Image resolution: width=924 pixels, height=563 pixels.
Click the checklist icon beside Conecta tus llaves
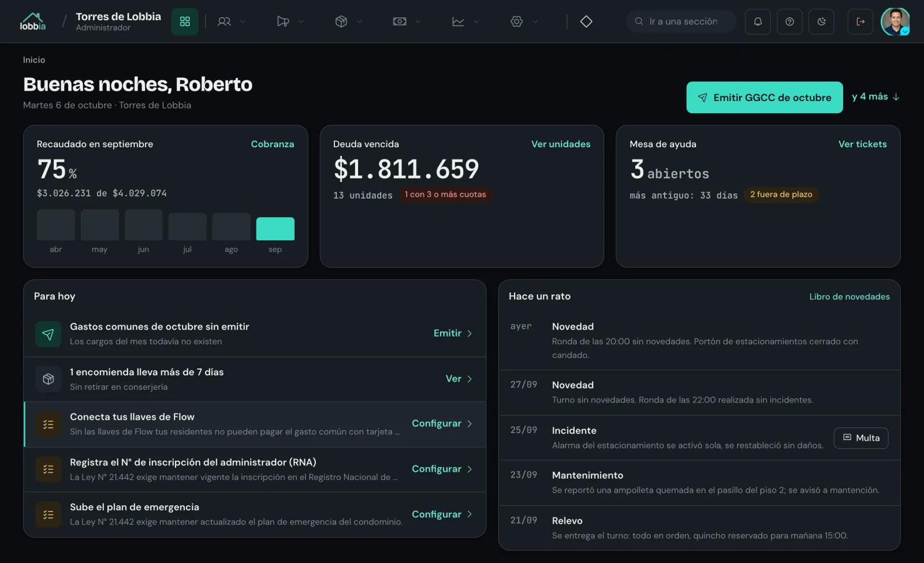click(x=48, y=424)
